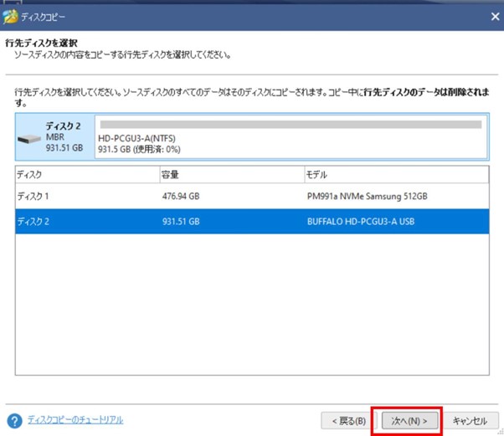Image resolution: width=504 pixels, height=436 pixels.
Task: Click the 次へ(N) next button
Action: 409,421
